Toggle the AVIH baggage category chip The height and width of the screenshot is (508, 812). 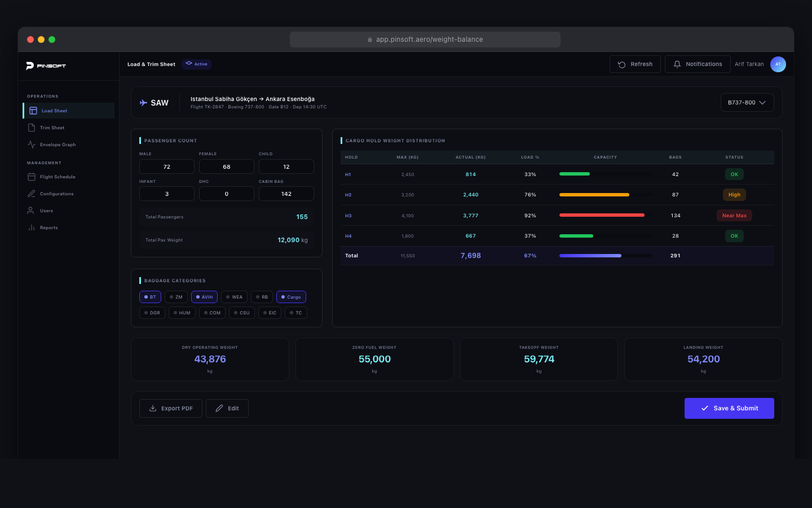click(204, 297)
